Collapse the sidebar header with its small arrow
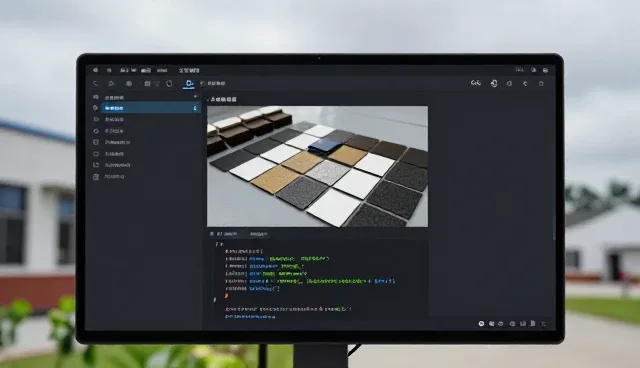This screenshot has height=368, width=640. coord(195,97)
